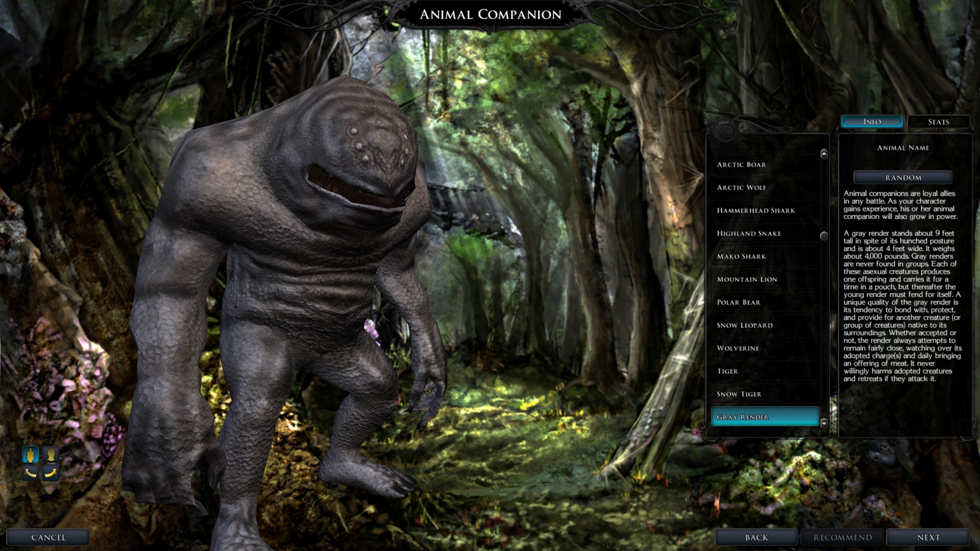
Task: Choose Hammerhead Shark from the list
Action: tap(765, 211)
